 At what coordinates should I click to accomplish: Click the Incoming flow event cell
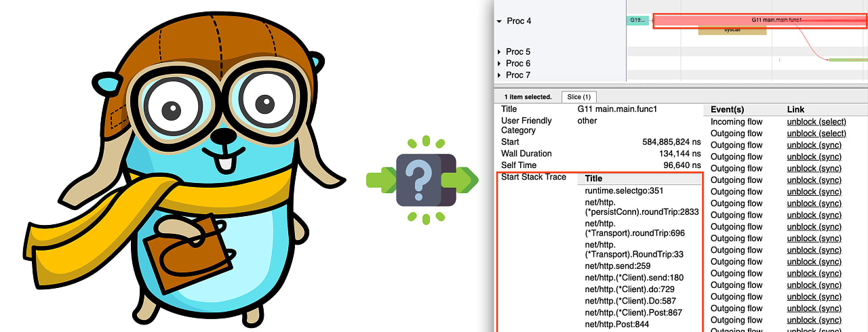pyautogui.click(x=736, y=122)
